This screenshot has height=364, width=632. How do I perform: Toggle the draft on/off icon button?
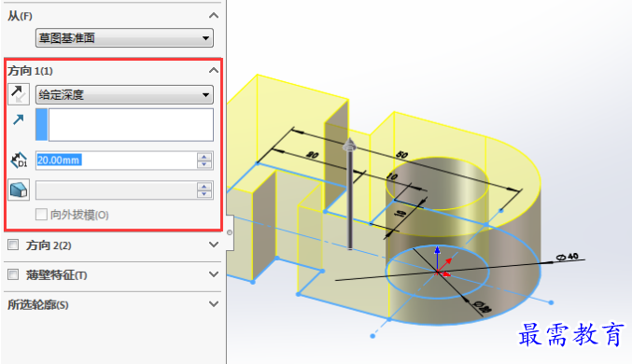click(19, 189)
